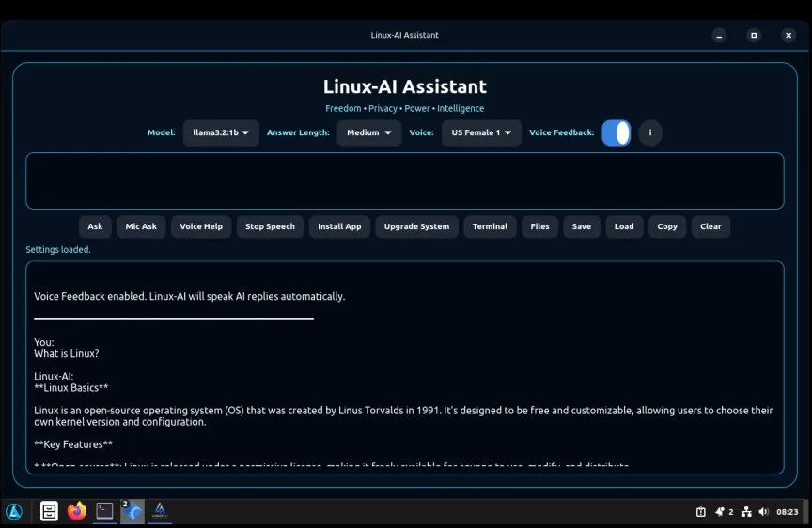The height and width of the screenshot is (528, 812).
Task: Close the Linux-AI Assistant window
Action: click(789, 35)
